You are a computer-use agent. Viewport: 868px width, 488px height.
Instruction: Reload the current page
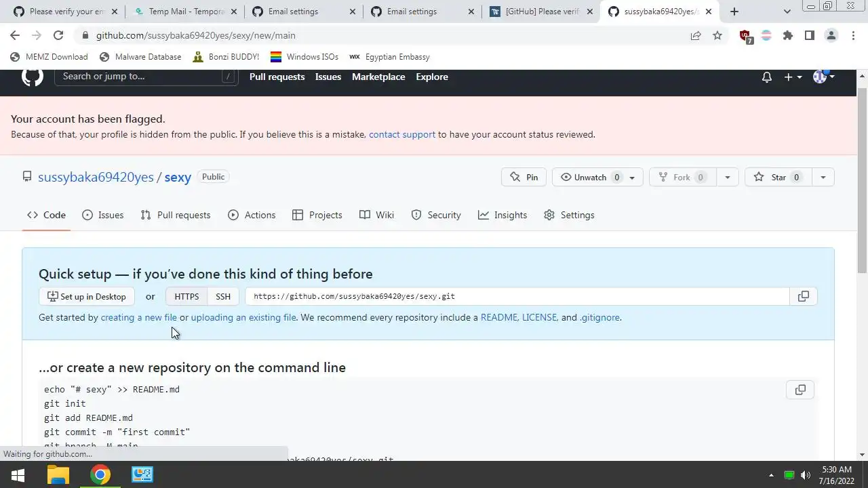[58, 35]
